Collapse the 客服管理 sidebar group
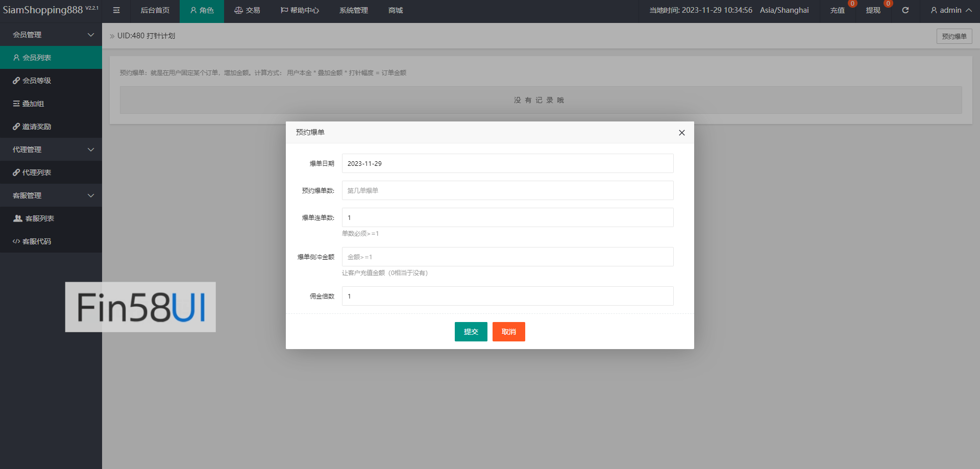Image resolution: width=980 pixels, height=469 pixels. pos(51,195)
